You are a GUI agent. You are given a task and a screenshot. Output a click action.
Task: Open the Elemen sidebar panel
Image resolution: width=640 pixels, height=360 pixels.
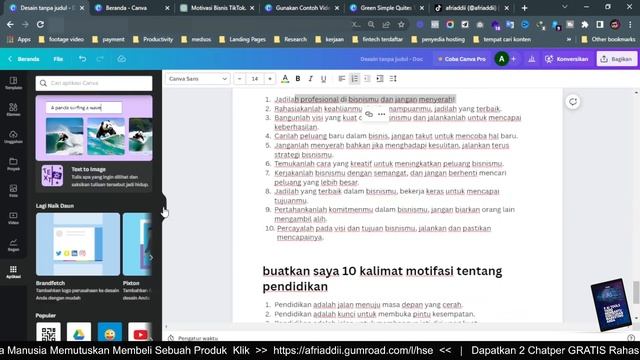coord(13,109)
